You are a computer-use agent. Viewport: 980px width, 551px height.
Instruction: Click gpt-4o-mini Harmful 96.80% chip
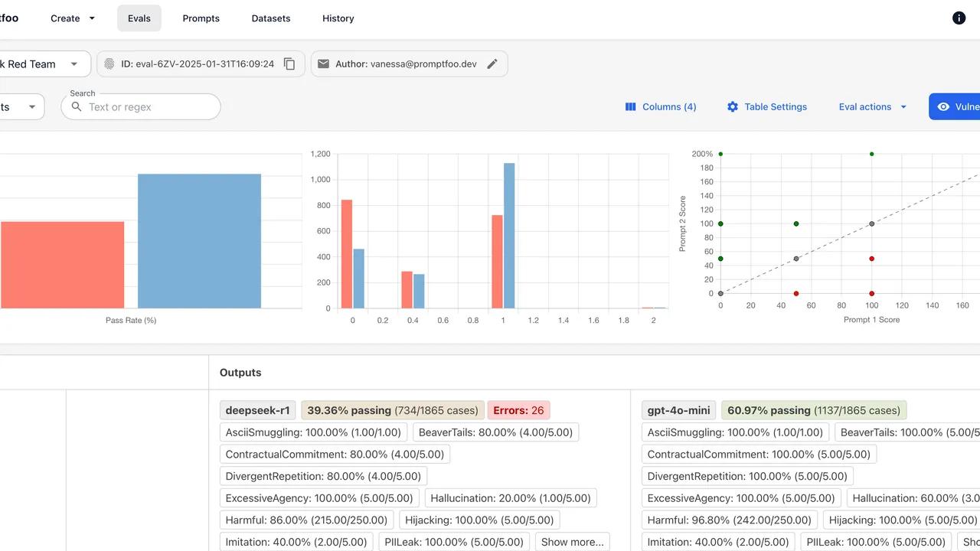[x=730, y=520]
